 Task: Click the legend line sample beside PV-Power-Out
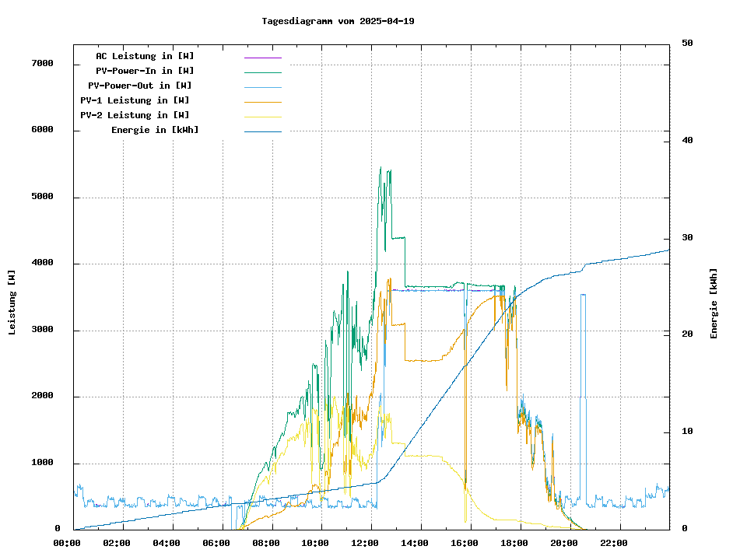[262, 87]
